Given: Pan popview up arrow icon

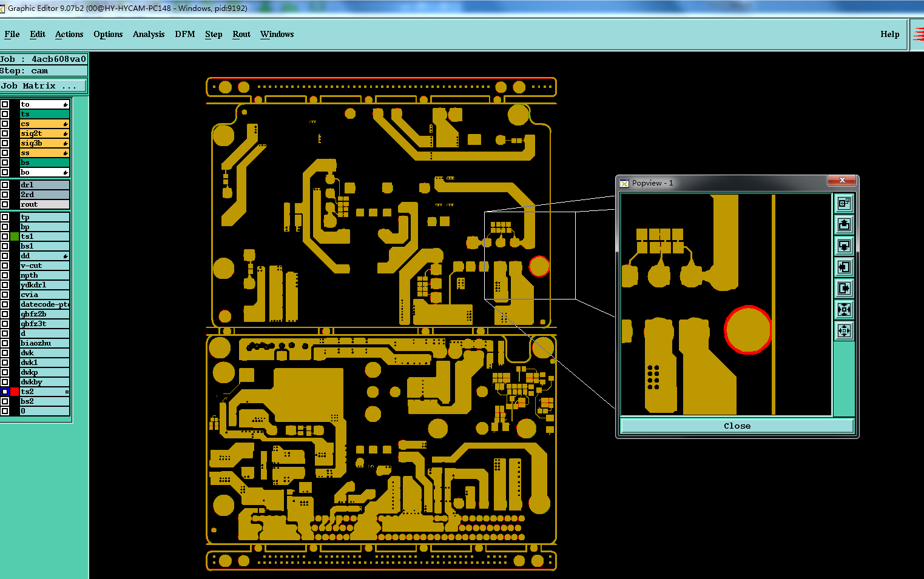Looking at the screenshot, I should [x=844, y=225].
